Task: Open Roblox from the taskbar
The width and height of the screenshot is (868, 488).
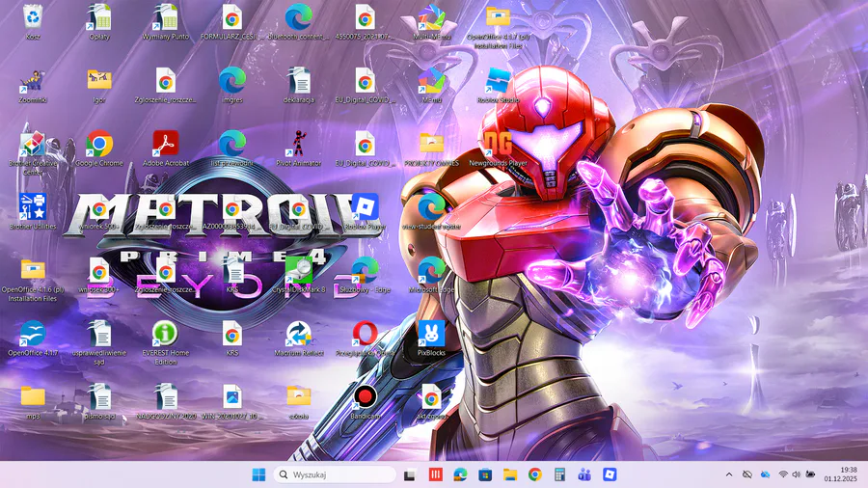Action: [x=610, y=474]
